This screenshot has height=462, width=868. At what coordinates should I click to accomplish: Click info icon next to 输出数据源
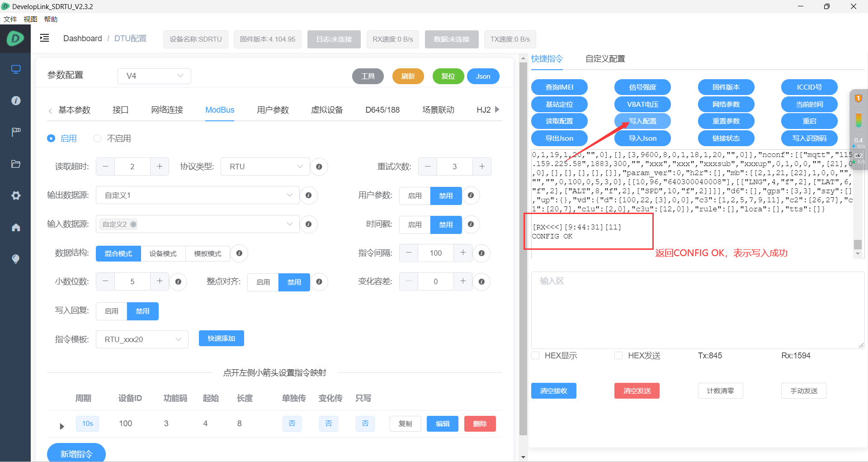point(308,195)
